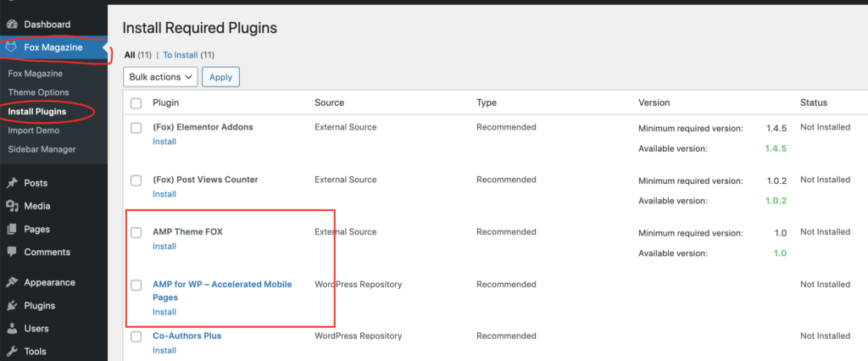Click the Type column header
This screenshot has height=361, width=868.
[487, 103]
